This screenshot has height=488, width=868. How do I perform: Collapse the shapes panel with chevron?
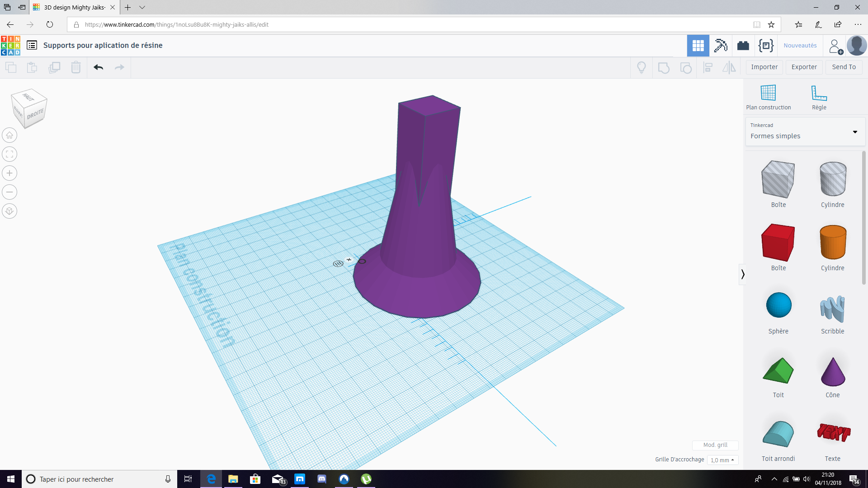click(x=742, y=274)
